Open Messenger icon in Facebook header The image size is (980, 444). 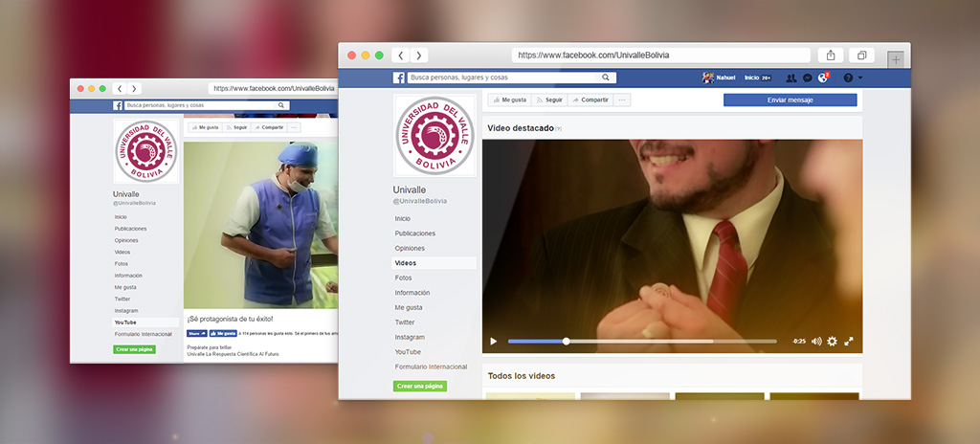(x=807, y=78)
